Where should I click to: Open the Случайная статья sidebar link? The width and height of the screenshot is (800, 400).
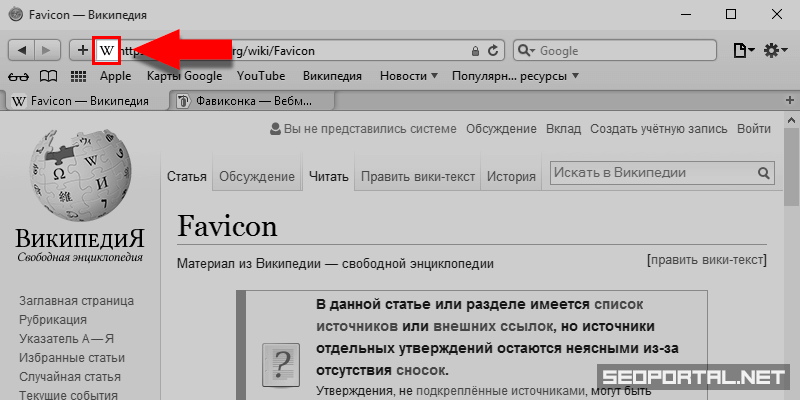tap(68, 376)
